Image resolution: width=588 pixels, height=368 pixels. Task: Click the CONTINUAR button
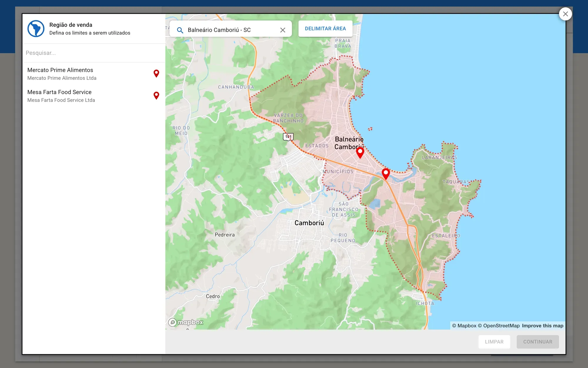coord(538,342)
